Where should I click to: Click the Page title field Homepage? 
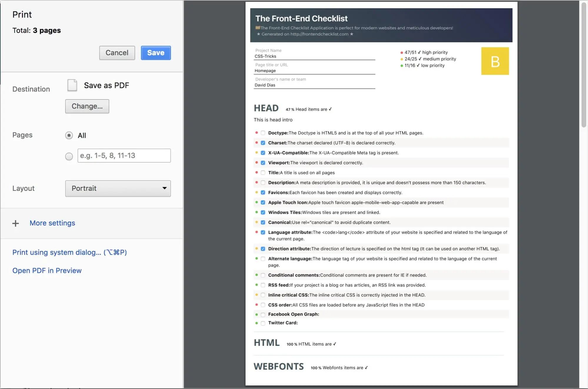pos(314,71)
